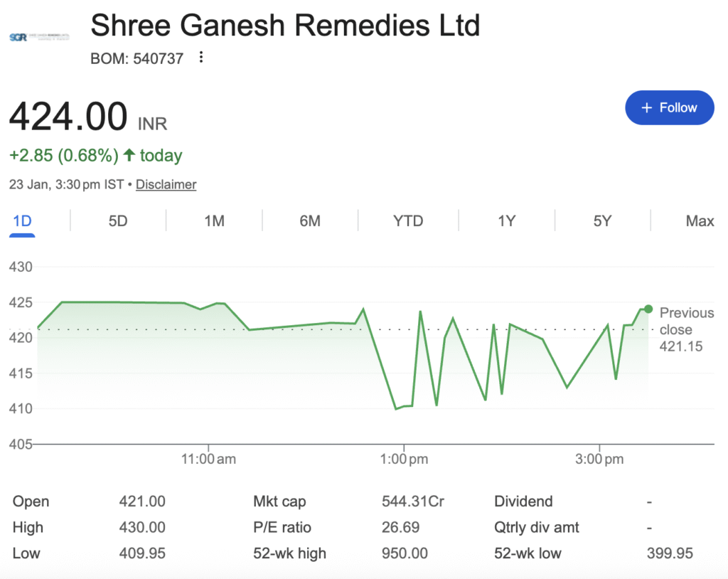
Task: Click the green endpoint dot on chart
Action: (x=648, y=309)
